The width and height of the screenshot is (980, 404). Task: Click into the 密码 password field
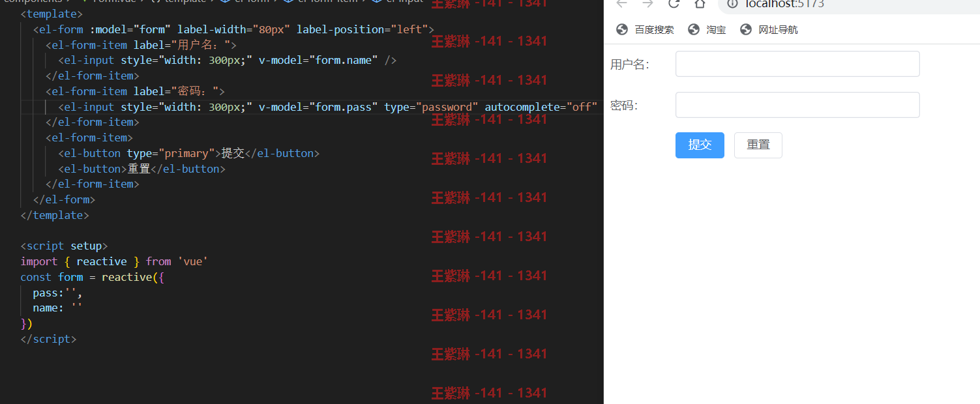coord(797,105)
